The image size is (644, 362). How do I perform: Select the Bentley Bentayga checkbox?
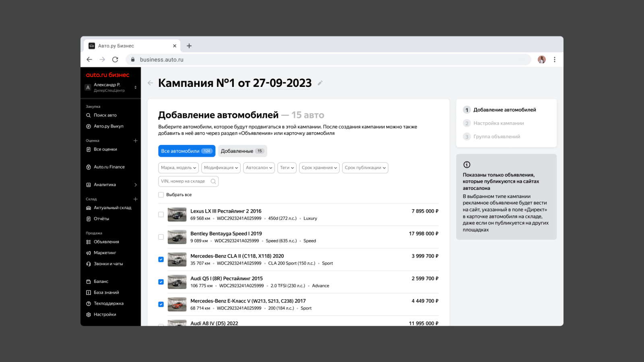coord(161,237)
